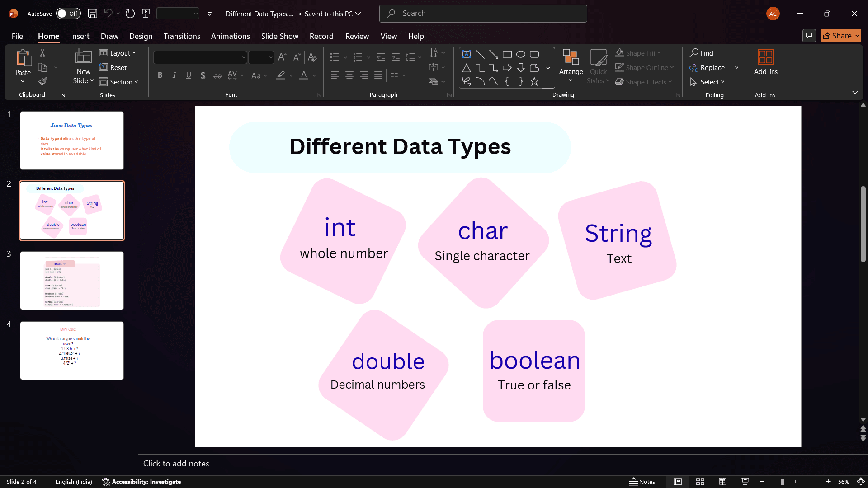The height and width of the screenshot is (488, 868).
Task: Switch to Reading View icon
Action: (722, 482)
